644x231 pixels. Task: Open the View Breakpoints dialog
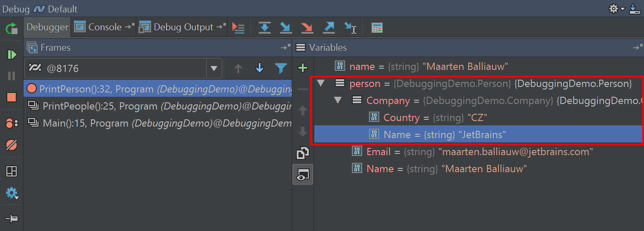point(12,124)
